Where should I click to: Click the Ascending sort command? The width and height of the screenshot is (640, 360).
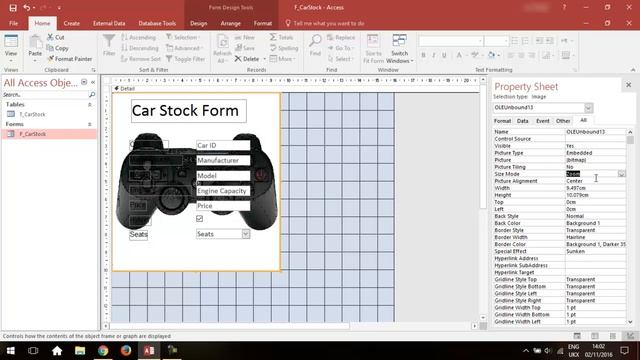pyautogui.click(x=139, y=37)
